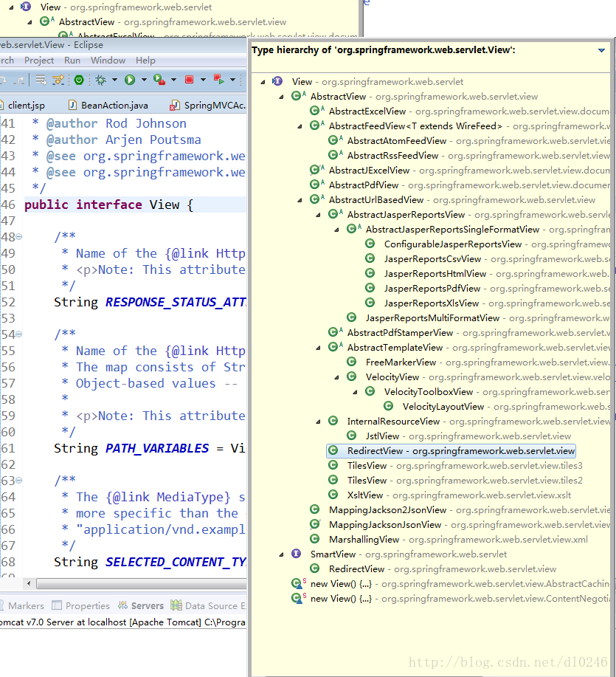Collapse the InternalResourceView node
Screen dimensions: 616x677
[319, 422]
